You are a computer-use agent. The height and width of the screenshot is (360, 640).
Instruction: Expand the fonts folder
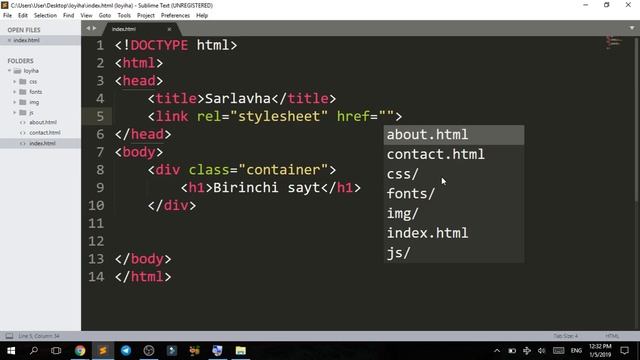(x=15, y=92)
